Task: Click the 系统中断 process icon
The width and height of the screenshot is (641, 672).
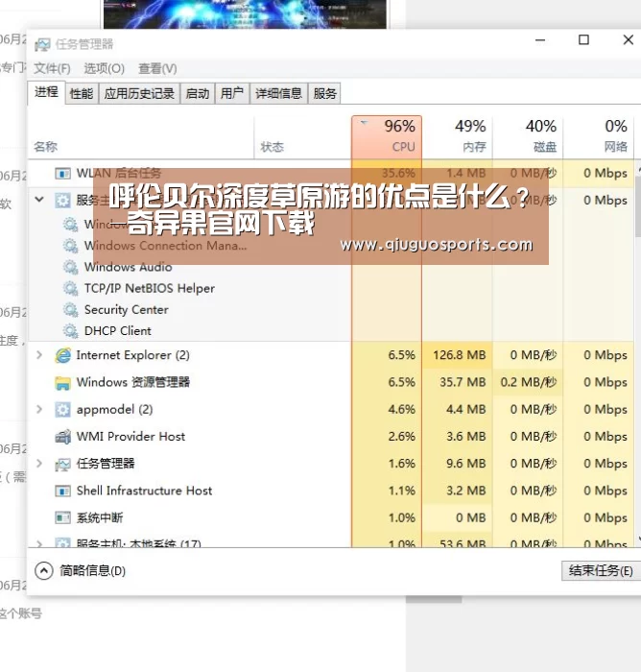Action: [x=62, y=518]
